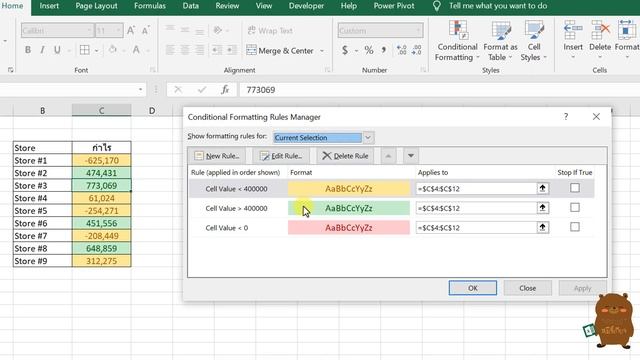Expand the Borders dropdown arrow
This screenshot has width=640, height=360.
(97, 51)
